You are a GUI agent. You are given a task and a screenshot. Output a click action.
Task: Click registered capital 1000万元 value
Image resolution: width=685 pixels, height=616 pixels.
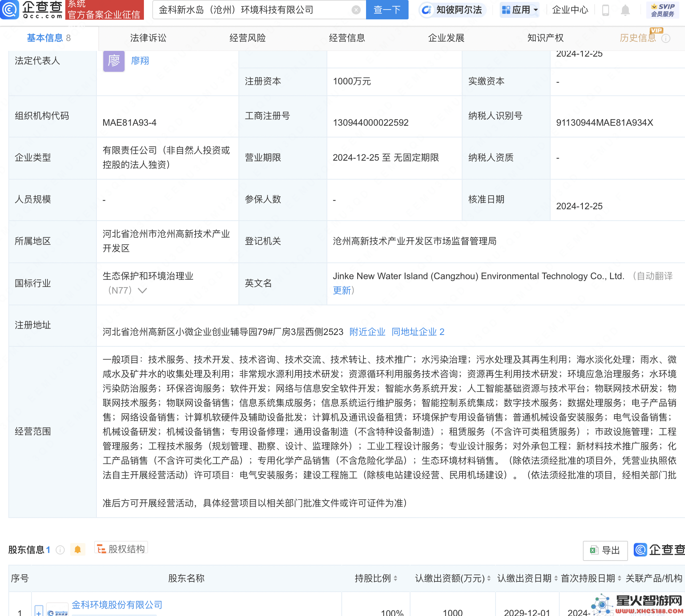click(x=352, y=81)
